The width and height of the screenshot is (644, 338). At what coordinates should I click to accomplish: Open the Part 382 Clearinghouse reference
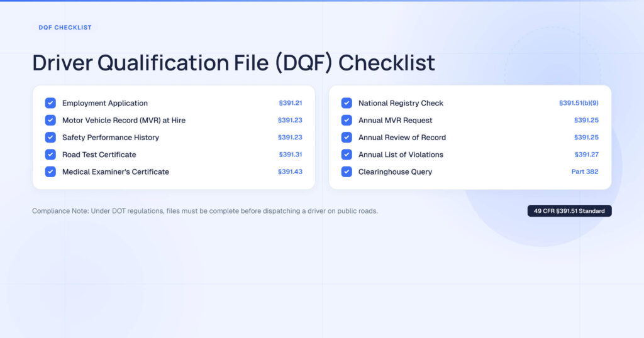point(585,172)
